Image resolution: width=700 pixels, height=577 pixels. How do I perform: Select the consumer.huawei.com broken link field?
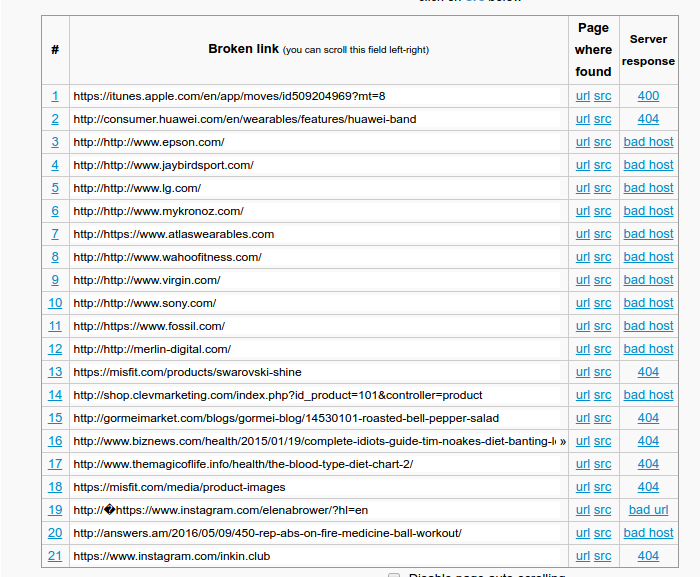point(316,119)
